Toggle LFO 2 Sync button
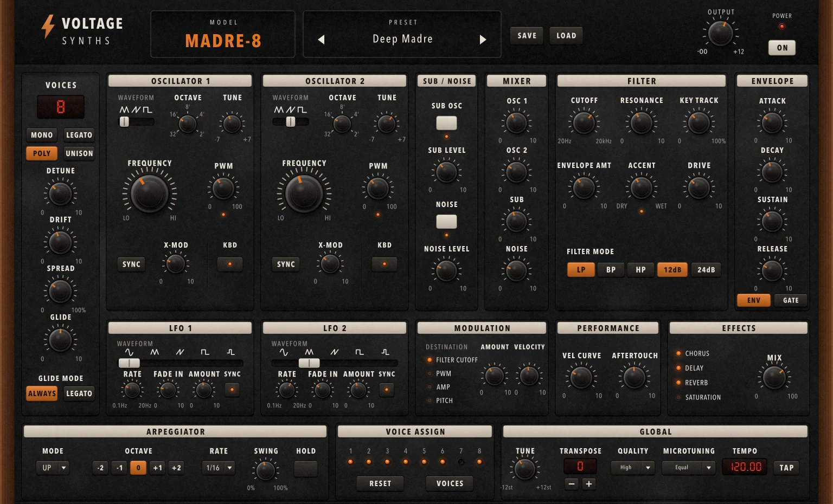This screenshot has width=833, height=504. tap(387, 390)
